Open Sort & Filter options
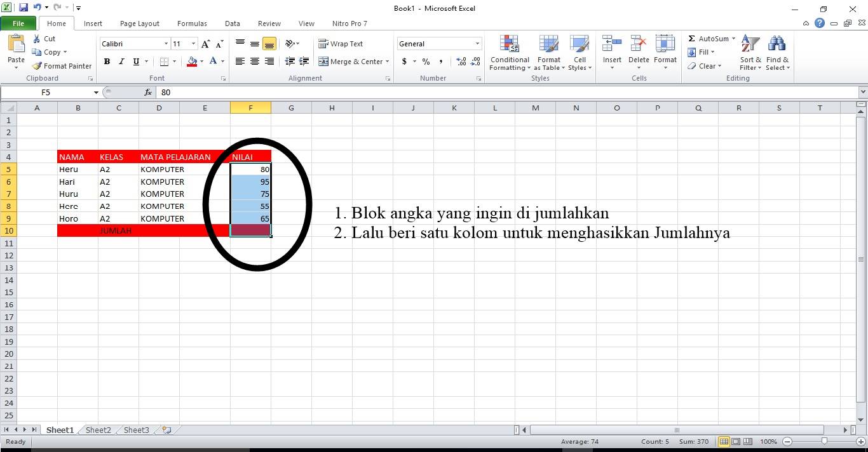This screenshot has width=868, height=452. tap(750, 53)
